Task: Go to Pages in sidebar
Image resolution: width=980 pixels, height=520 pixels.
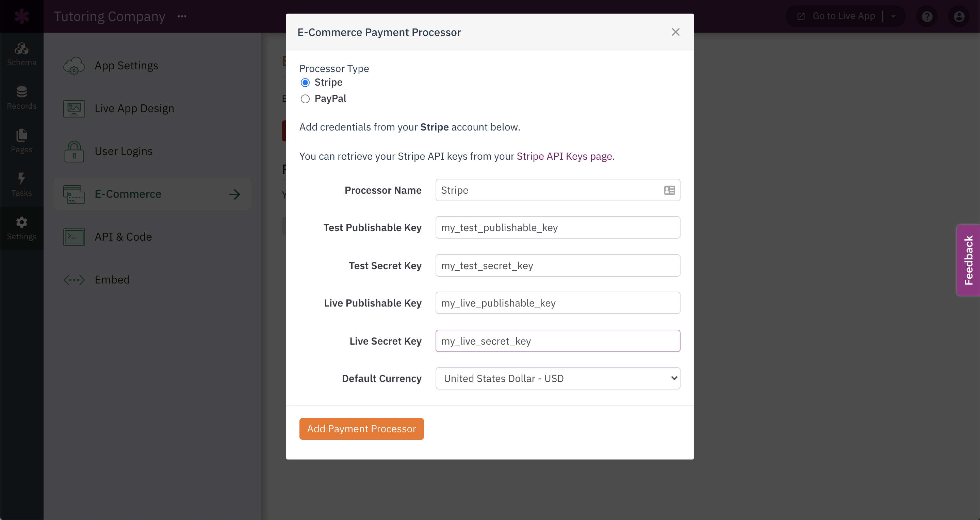Action: (22, 141)
